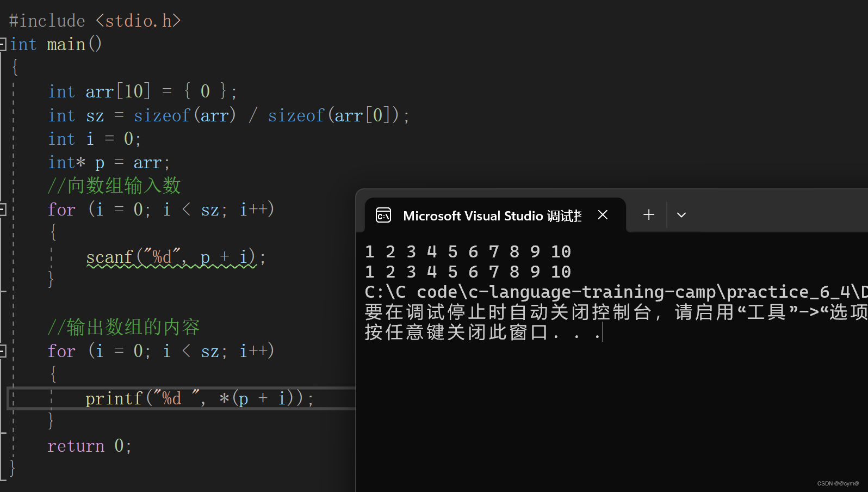Screen dimensions: 868x492
Task: Click the console line starting 要在调试停止时
Action: [616, 312]
